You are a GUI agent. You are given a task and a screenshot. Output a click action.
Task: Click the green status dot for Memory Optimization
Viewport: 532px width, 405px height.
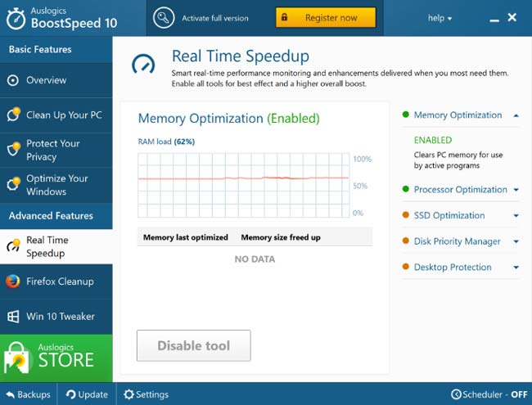pos(405,115)
